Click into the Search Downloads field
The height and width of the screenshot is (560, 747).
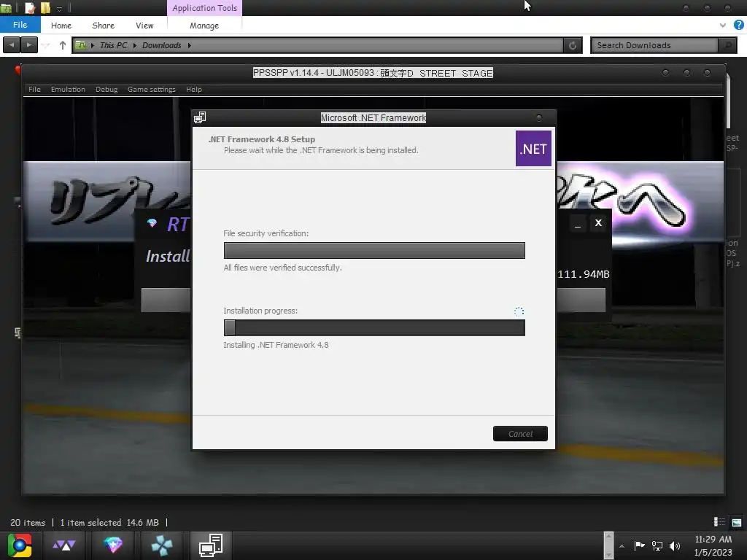coord(654,45)
